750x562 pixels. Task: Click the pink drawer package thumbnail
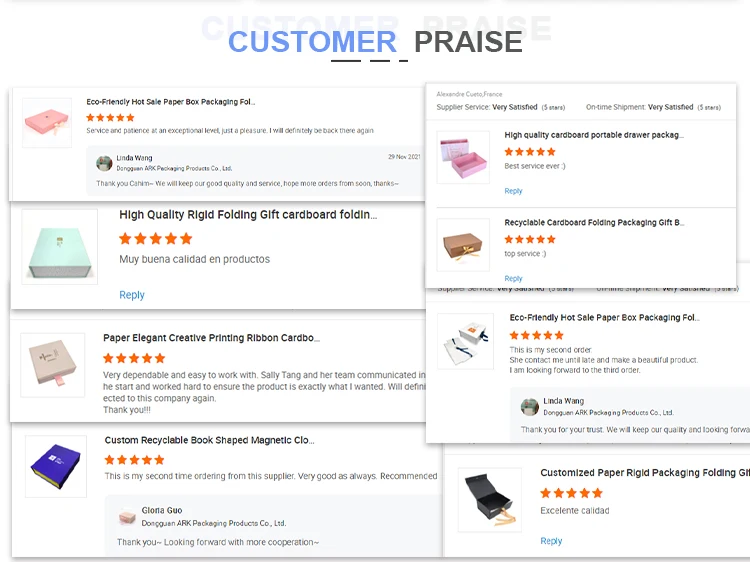click(463, 157)
